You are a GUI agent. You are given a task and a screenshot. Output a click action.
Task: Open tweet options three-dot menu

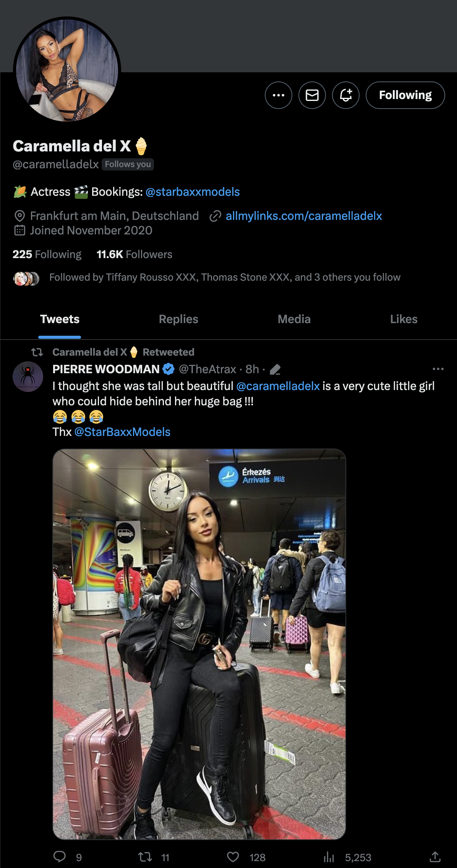point(438,369)
